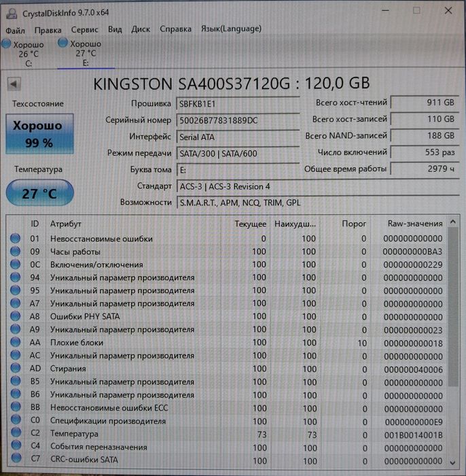466x476 pixels.
Task: Open the Файл menu
Action: (15, 31)
